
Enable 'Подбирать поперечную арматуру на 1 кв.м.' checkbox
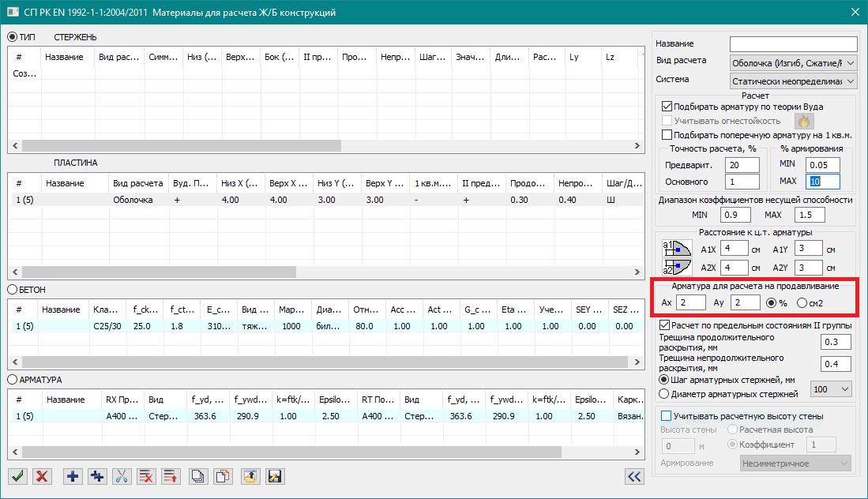667,135
